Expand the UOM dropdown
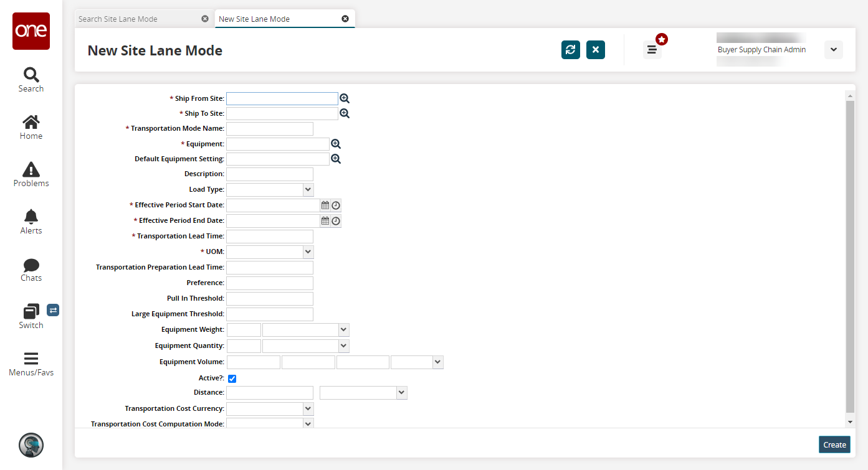This screenshot has height=470, width=868. (308, 251)
